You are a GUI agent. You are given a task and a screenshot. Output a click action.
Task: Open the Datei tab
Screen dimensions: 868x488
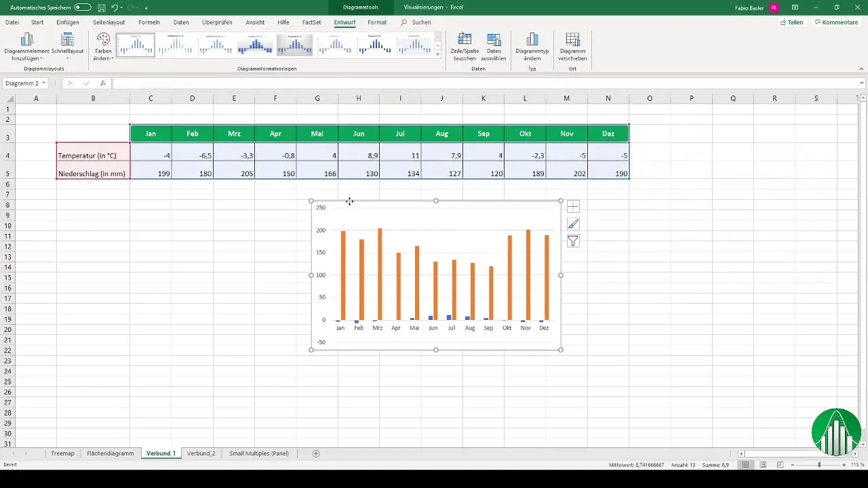(x=12, y=22)
